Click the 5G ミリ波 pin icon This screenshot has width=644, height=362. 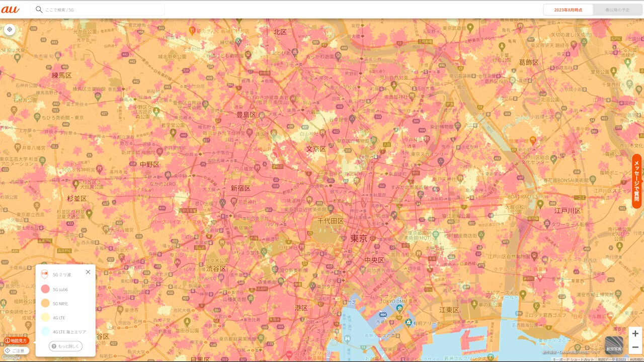point(45,275)
